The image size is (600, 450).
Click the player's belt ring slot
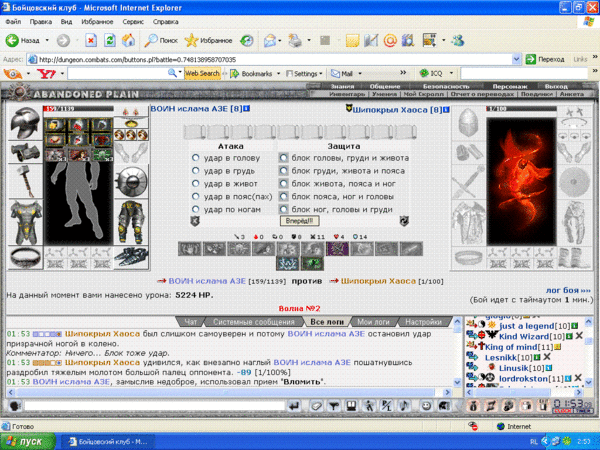coord(25,258)
